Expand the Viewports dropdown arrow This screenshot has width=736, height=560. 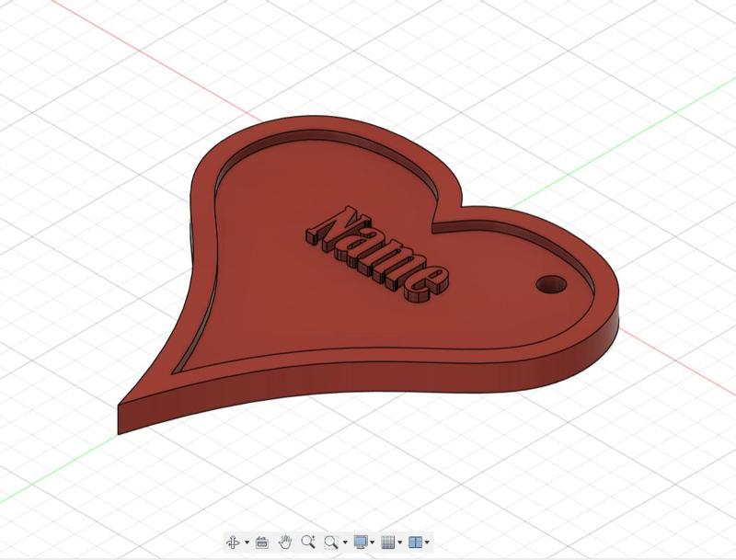pyautogui.click(x=428, y=543)
